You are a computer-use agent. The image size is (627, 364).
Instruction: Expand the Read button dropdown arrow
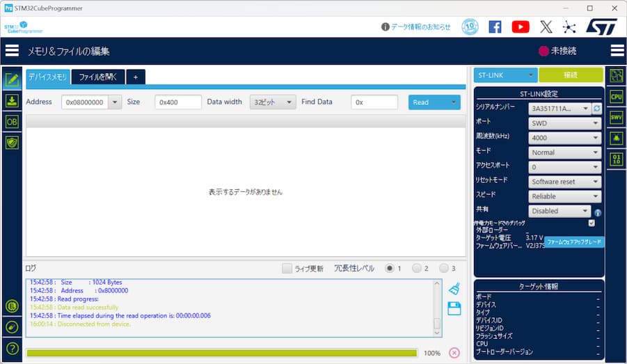(454, 102)
